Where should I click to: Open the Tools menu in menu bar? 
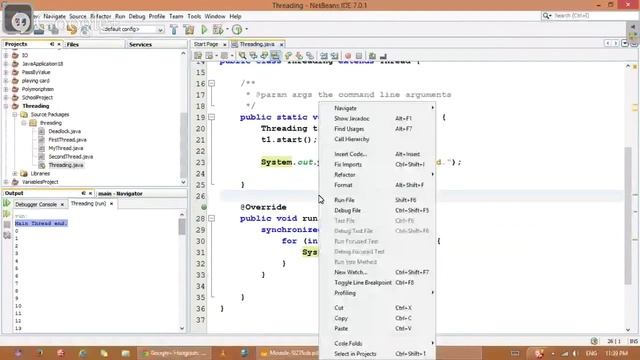click(x=194, y=16)
